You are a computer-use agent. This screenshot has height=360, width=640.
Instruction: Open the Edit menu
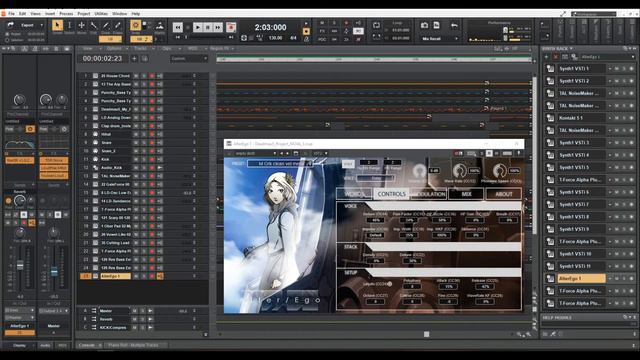[22, 13]
